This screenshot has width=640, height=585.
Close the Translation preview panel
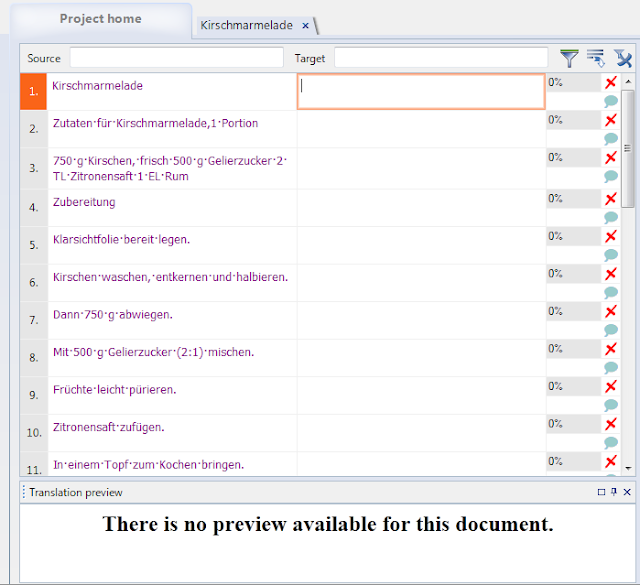[x=627, y=492]
